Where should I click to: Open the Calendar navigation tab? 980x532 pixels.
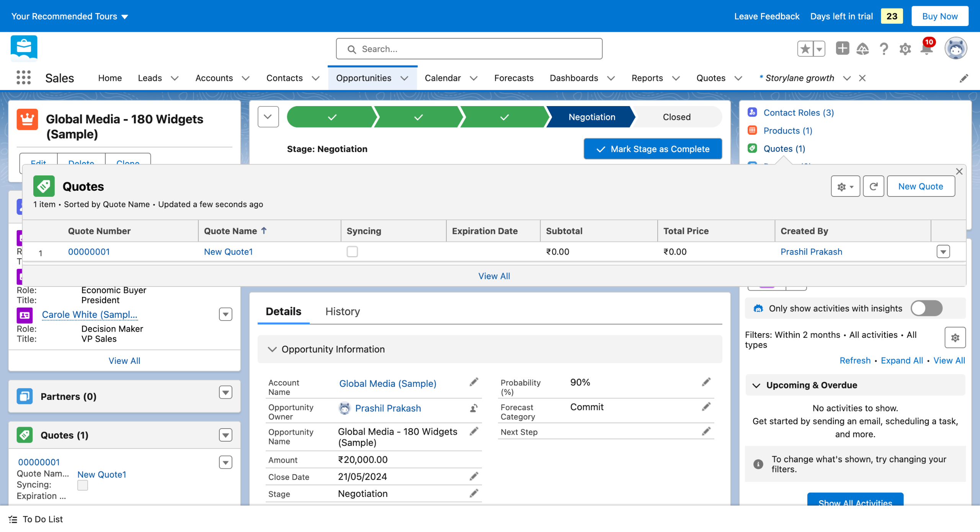443,78
